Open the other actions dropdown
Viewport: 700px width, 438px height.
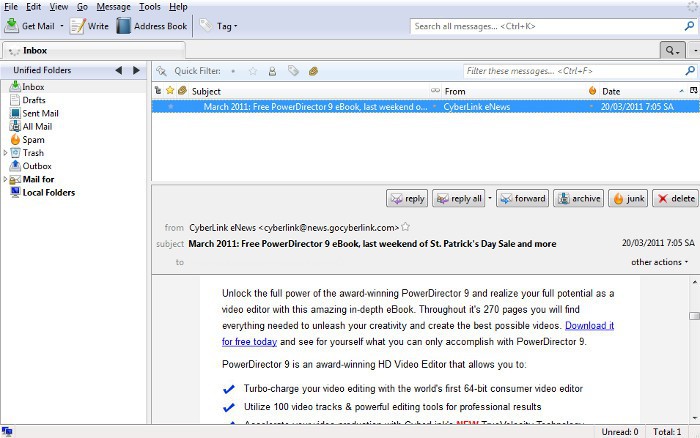tap(659, 262)
